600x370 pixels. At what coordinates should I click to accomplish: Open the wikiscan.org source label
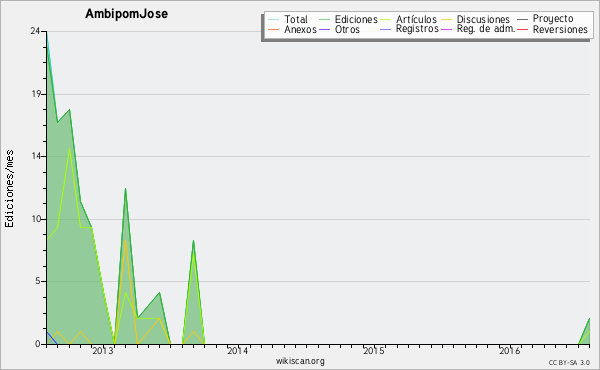pos(300,361)
